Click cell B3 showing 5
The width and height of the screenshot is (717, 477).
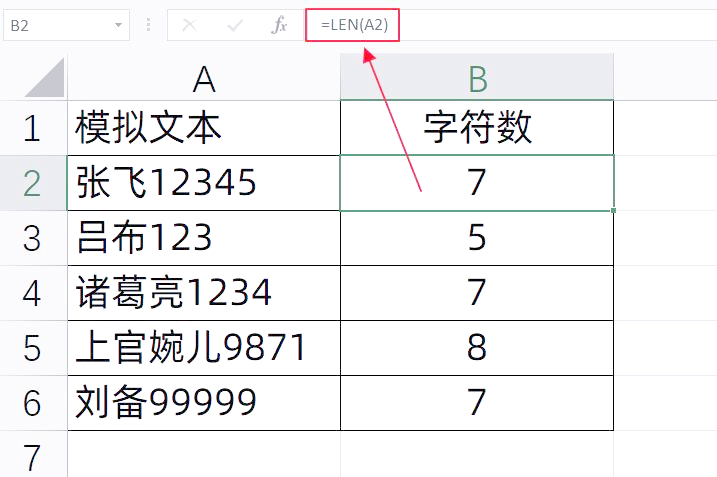tap(477, 238)
